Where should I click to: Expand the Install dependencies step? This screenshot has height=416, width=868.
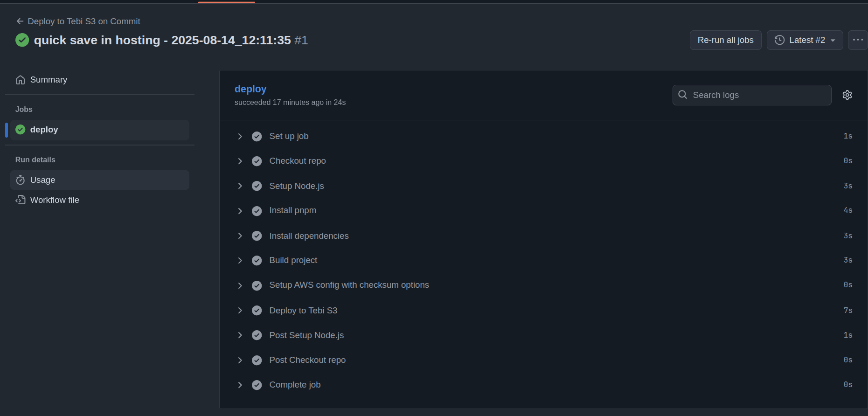pos(240,236)
